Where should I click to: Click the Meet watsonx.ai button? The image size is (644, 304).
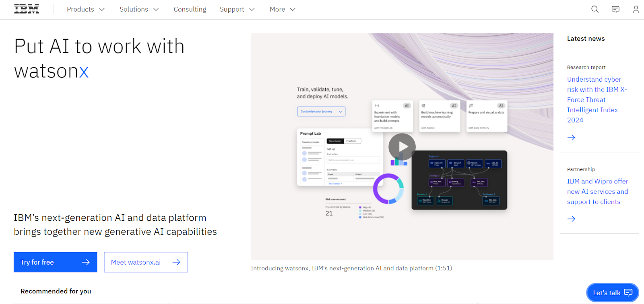click(x=146, y=262)
